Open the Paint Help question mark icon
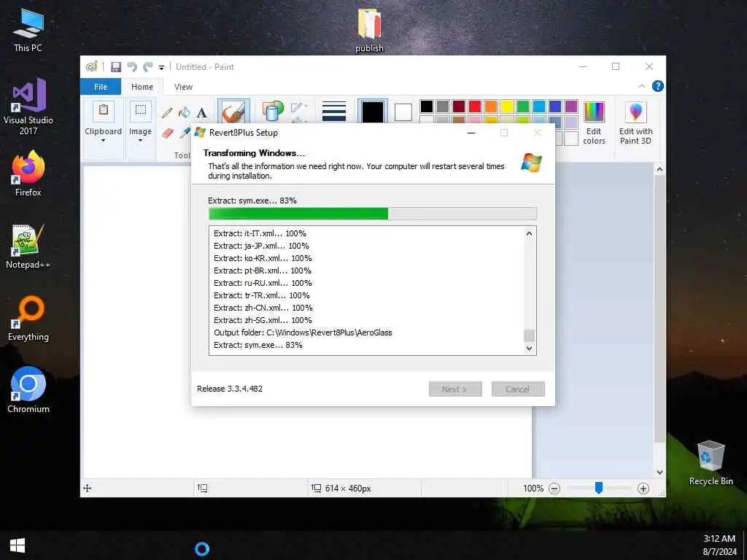 tap(658, 86)
